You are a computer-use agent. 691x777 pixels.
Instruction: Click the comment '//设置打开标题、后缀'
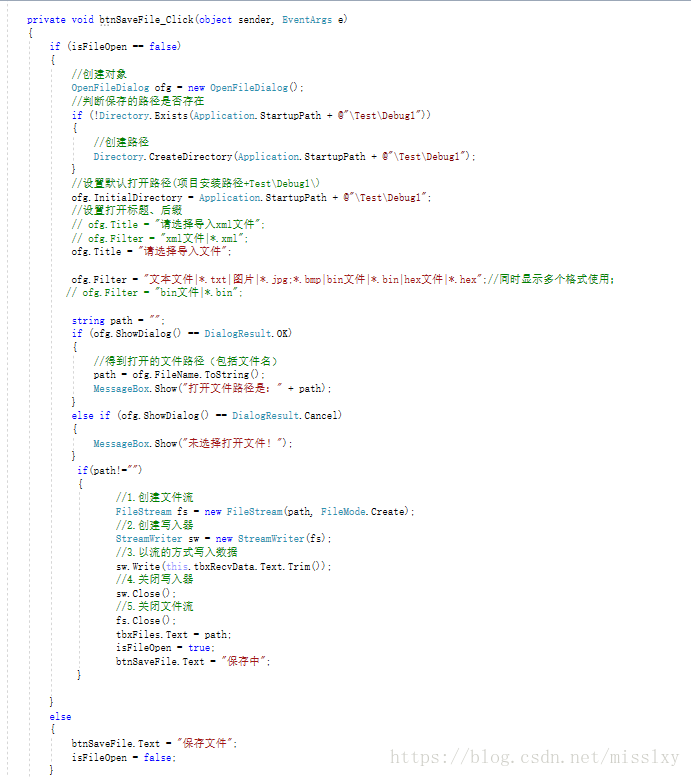[x=126, y=210]
